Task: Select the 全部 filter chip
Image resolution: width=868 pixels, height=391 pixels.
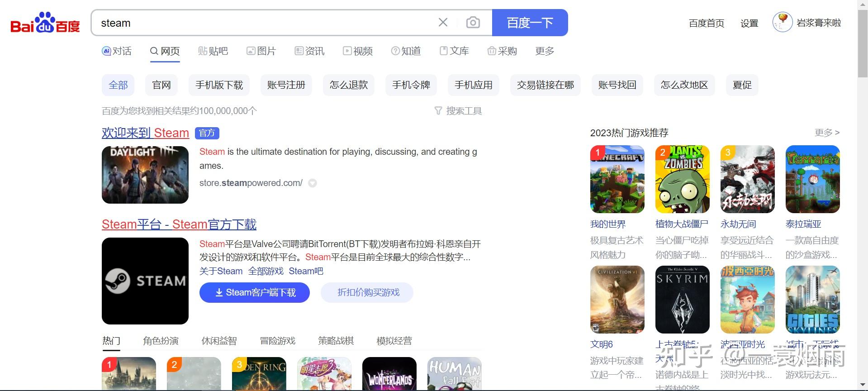Action: (x=118, y=85)
